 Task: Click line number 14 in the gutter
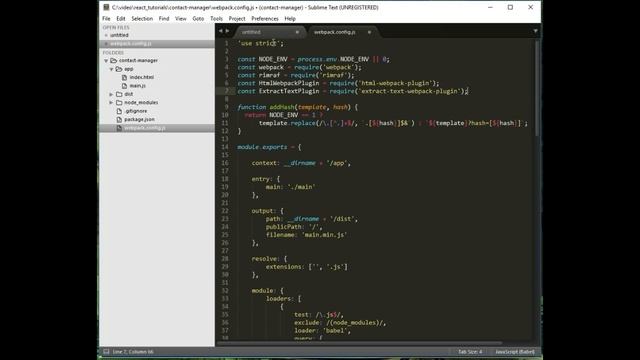click(x=225, y=147)
